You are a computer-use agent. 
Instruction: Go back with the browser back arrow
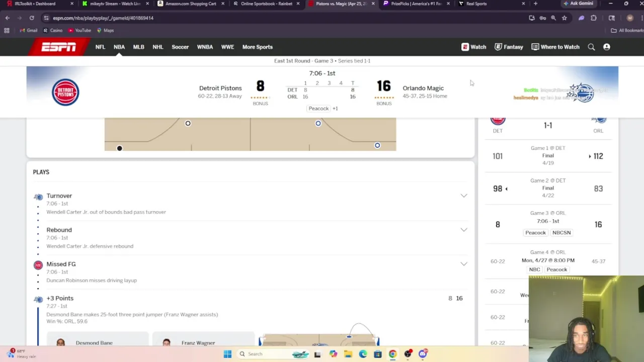7,18
